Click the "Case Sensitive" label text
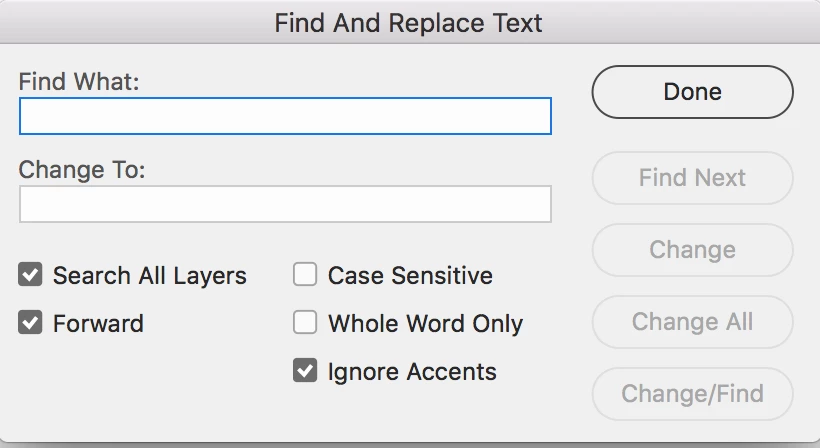Viewport: 820px width, 448px height. 410,275
